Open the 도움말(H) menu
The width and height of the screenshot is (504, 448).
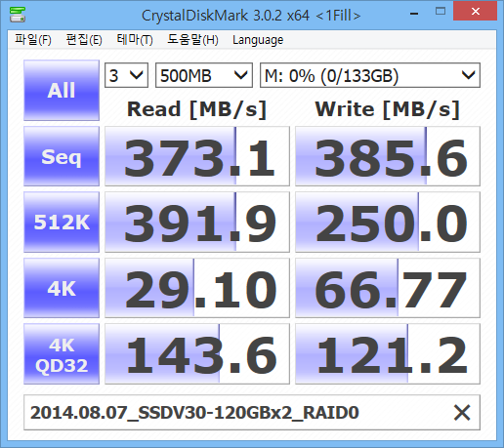click(192, 40)
